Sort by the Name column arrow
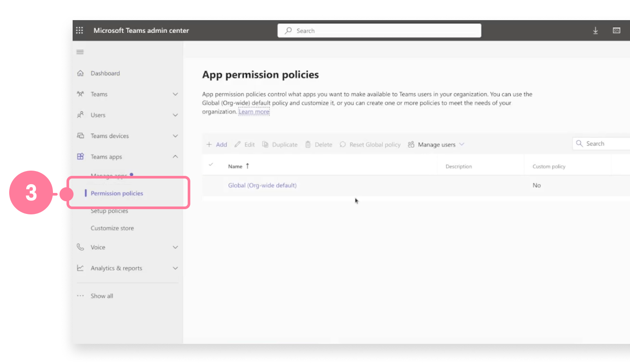630x364 pixels. [x=247, y=166]
